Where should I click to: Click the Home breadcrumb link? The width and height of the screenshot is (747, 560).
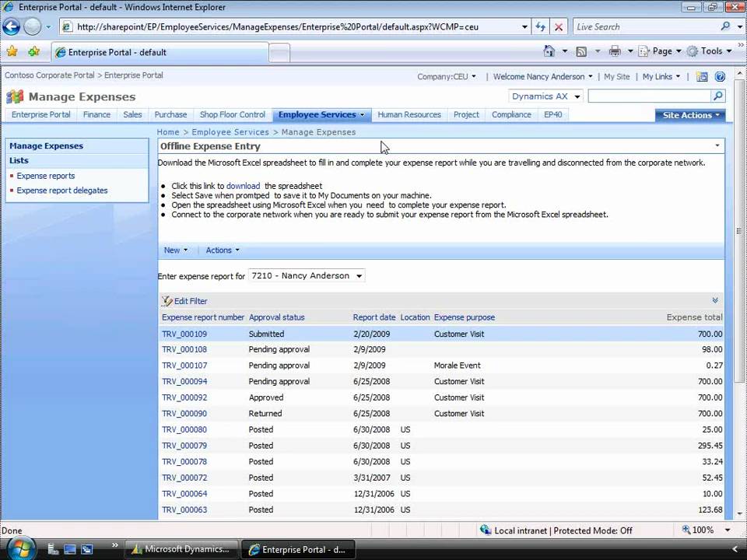(x=168, y=132)
